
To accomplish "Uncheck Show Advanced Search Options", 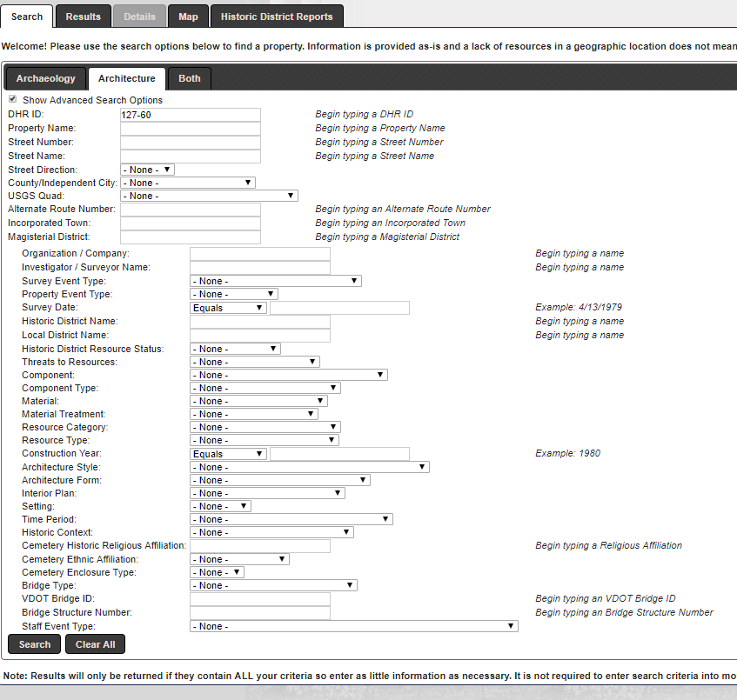I will [x=13, y=99].
